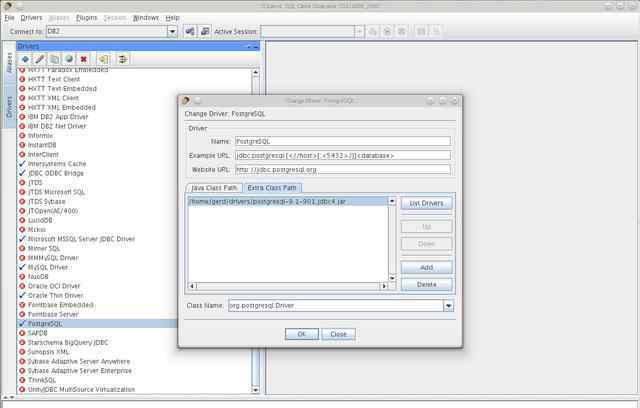Image resolution: width=640 pixels, height=408 pixels.
Task: Switch to the Java Class Path tab
Action: [214, 188]
